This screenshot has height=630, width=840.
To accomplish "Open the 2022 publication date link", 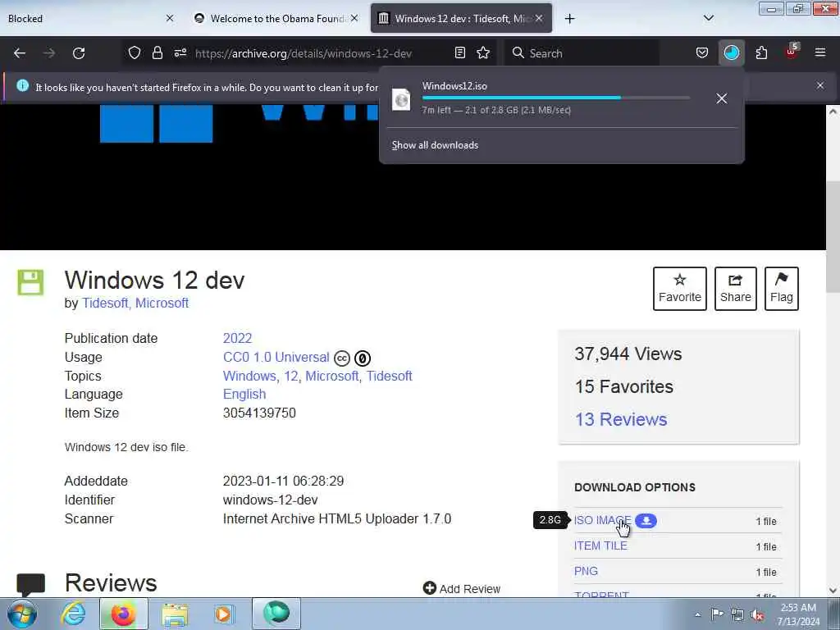I will click(x=237, y=339).
